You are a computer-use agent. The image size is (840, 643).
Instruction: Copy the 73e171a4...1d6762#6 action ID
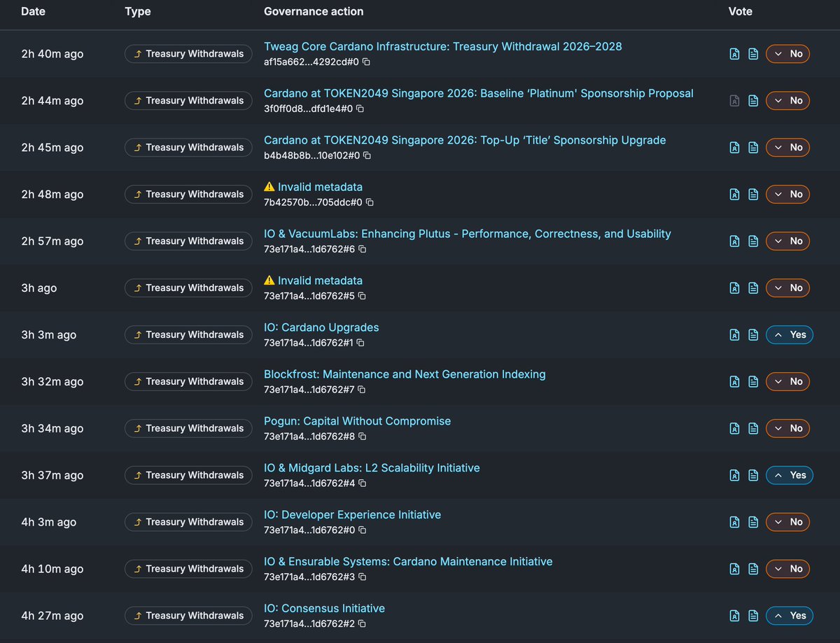pos(363,250)
